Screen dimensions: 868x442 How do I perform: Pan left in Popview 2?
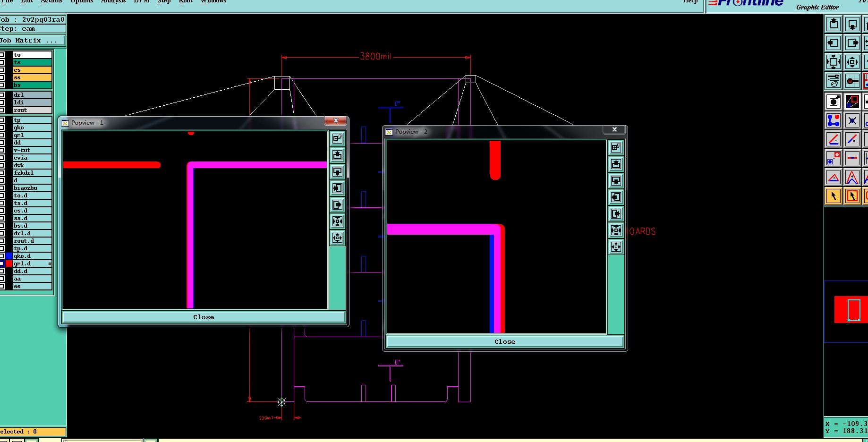click(x=616, y=197)
